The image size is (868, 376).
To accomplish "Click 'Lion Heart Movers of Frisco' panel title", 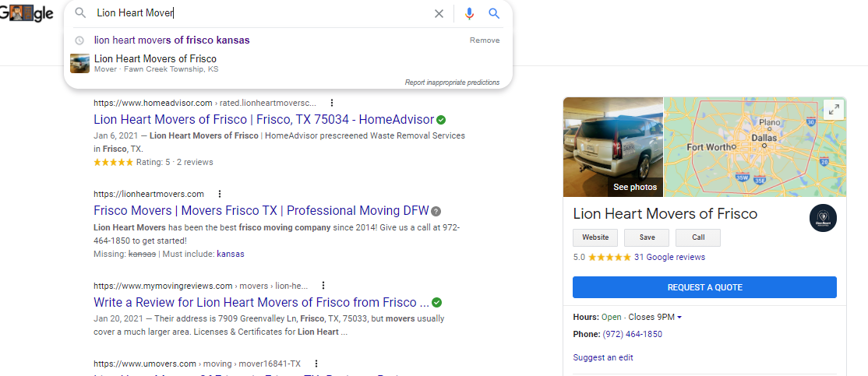I will [665, 214].
